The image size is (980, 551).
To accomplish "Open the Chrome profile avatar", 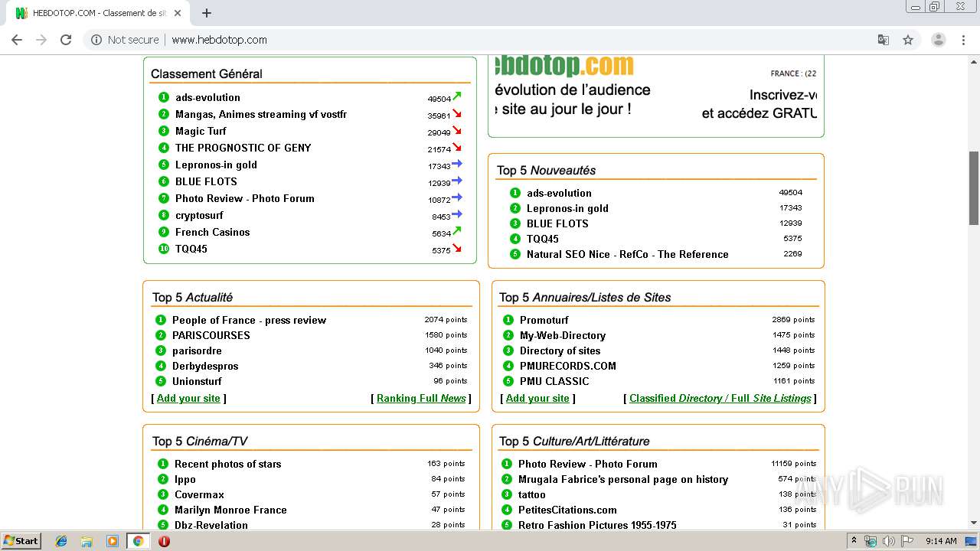I will [938, 40].
